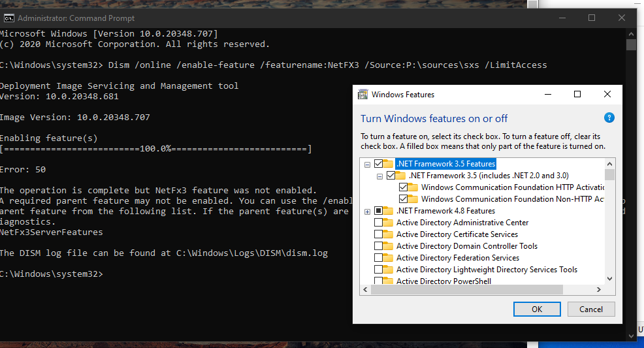644x348 pixels.
Task: Click the 100.0% progress bar line in Command Prompt
Action: coord(155,149)
